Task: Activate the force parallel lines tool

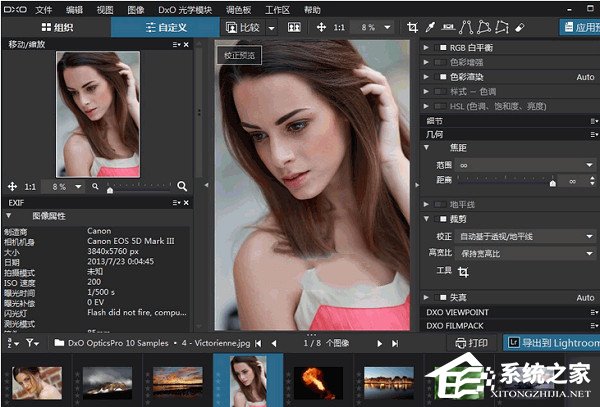Action: click(466, 27)
